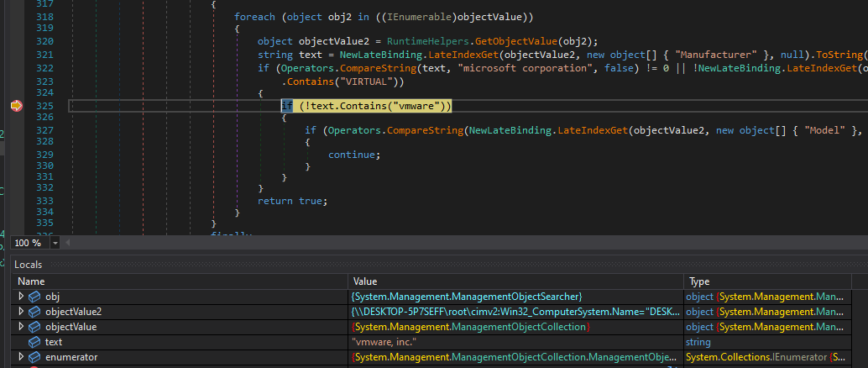Viewport: 868px width, 368px height.
Task: Click the obj variable cube icon
Action: point(34,297)
